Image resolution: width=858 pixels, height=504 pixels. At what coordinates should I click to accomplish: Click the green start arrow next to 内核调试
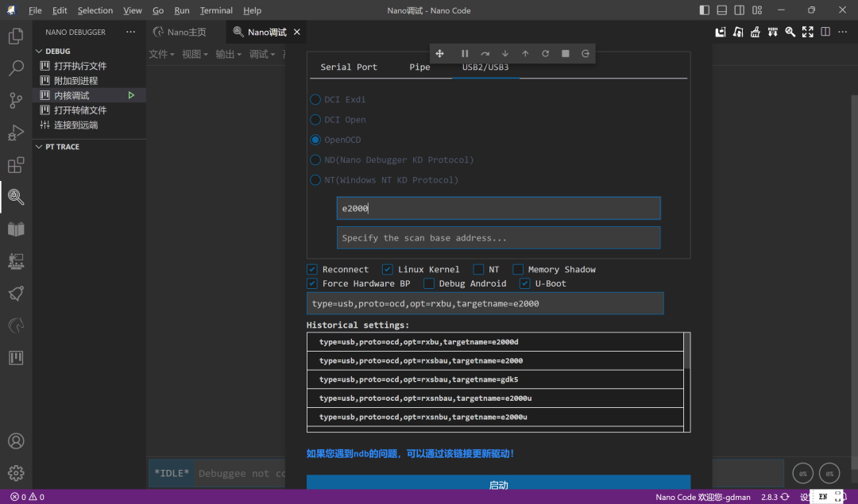click(131, 95)
